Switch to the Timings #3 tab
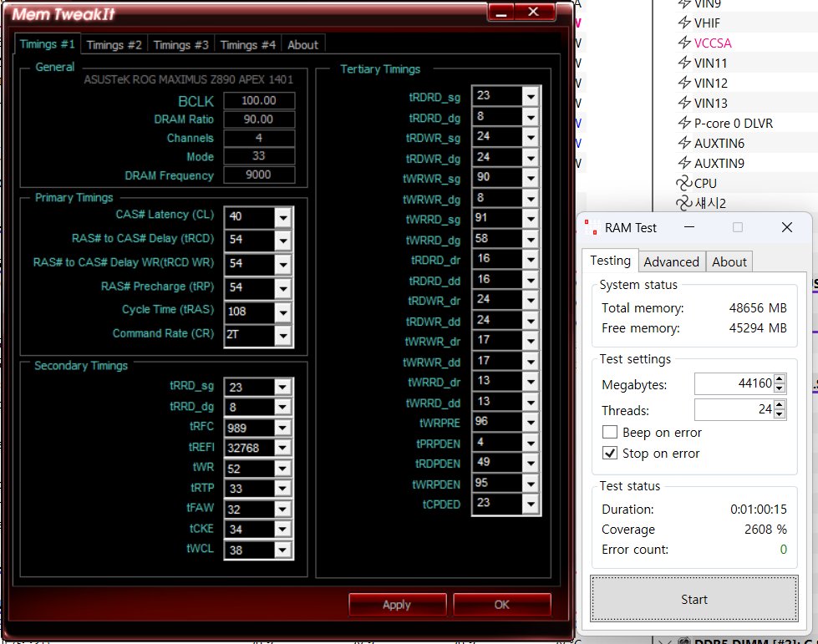Viewport: 818px width, 644px height. click(x=180, y=45)
